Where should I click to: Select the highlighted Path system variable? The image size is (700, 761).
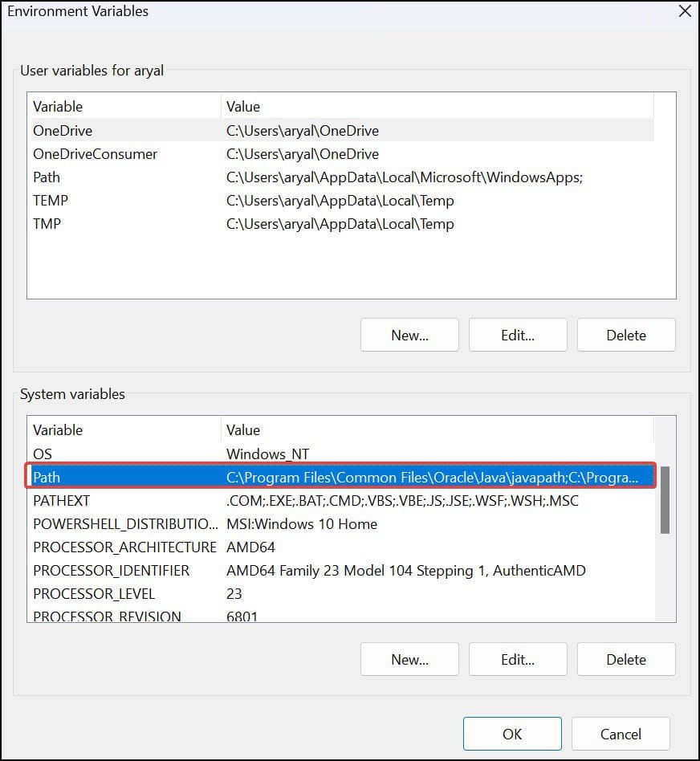120,477
